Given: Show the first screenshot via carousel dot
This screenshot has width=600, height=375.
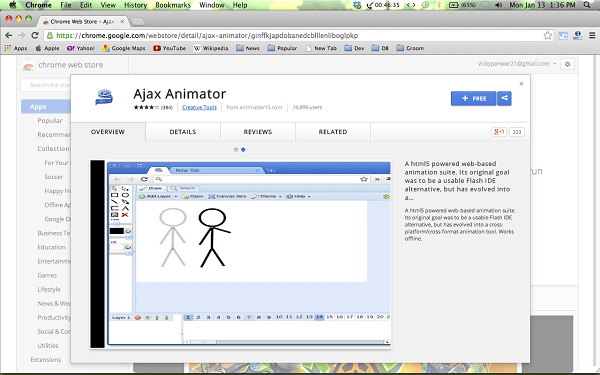Looking at the screenshot, I should coord(236,150).
